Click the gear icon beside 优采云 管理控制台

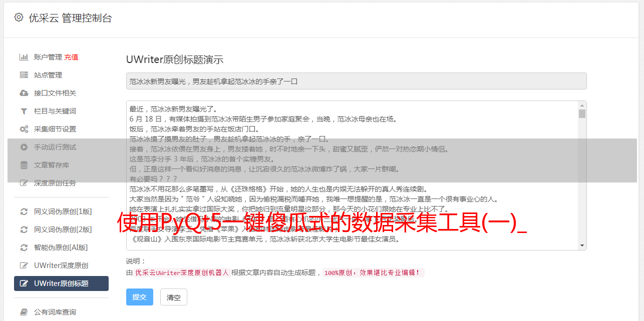pyautogui.click(x=19, y=17)
